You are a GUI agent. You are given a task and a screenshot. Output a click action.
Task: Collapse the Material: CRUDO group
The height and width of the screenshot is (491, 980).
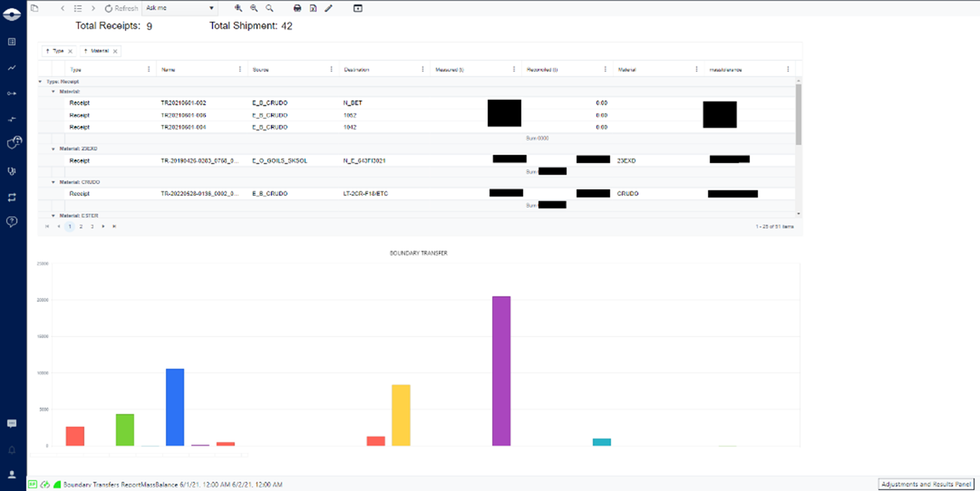(54, 182)
